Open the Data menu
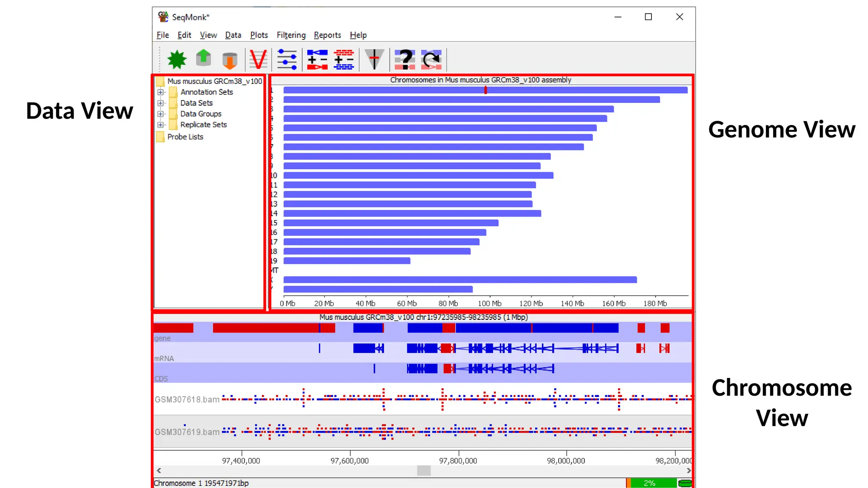 (233, 35)
